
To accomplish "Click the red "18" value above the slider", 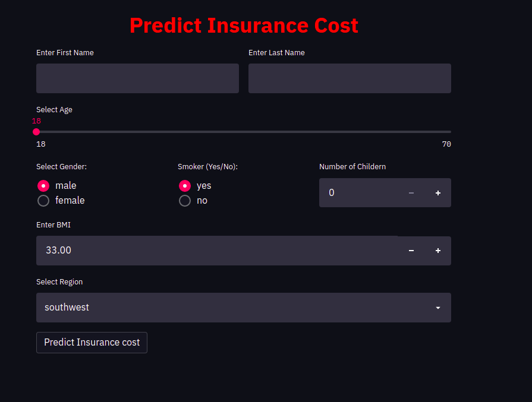I will coord(36,121).
